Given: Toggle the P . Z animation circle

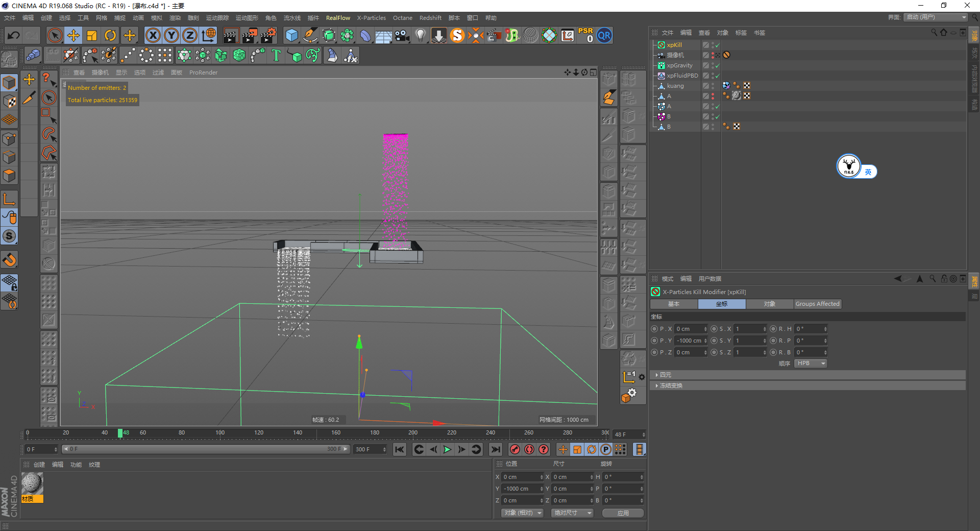Looking at the screenshot, I should (654, 352).
